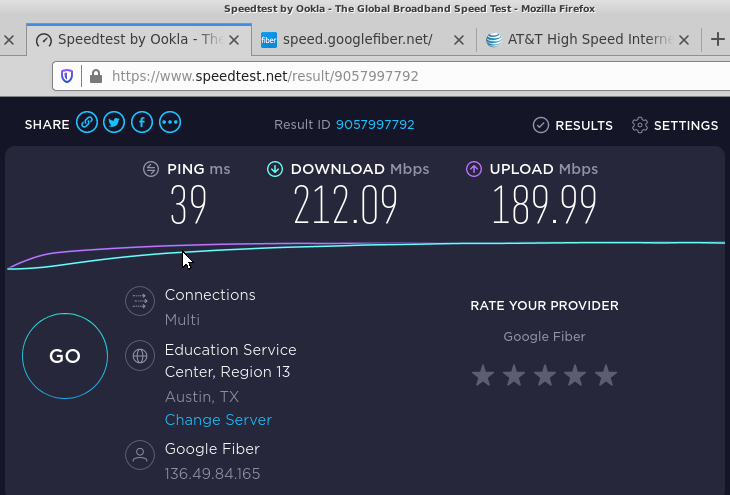Close the Speedtest by Ookla tab

(234, 41)
